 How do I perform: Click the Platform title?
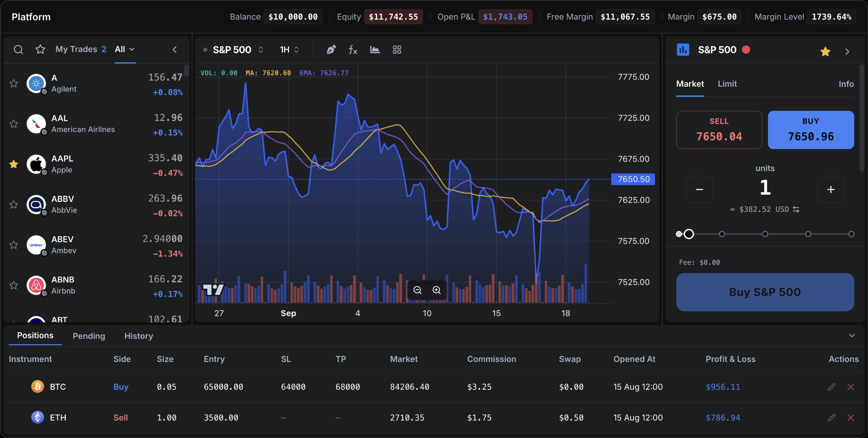31,17
